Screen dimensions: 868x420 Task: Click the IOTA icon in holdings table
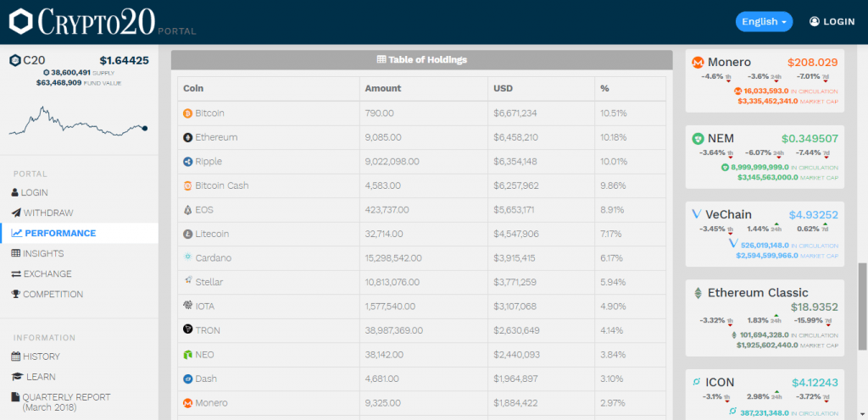click(187, 305)
